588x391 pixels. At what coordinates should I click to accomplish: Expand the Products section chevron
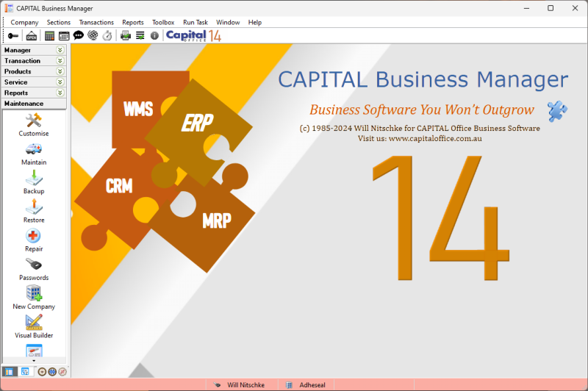point(60,71)
